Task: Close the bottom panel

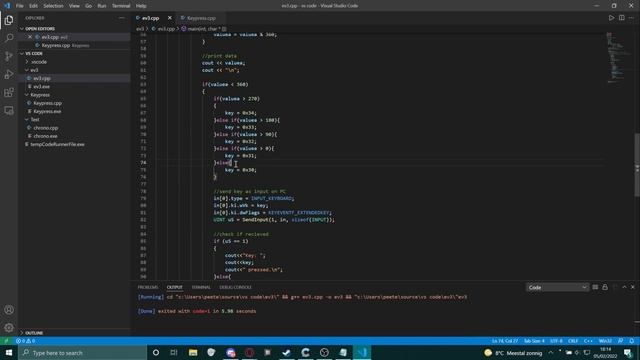Action: tap(633, 287)
